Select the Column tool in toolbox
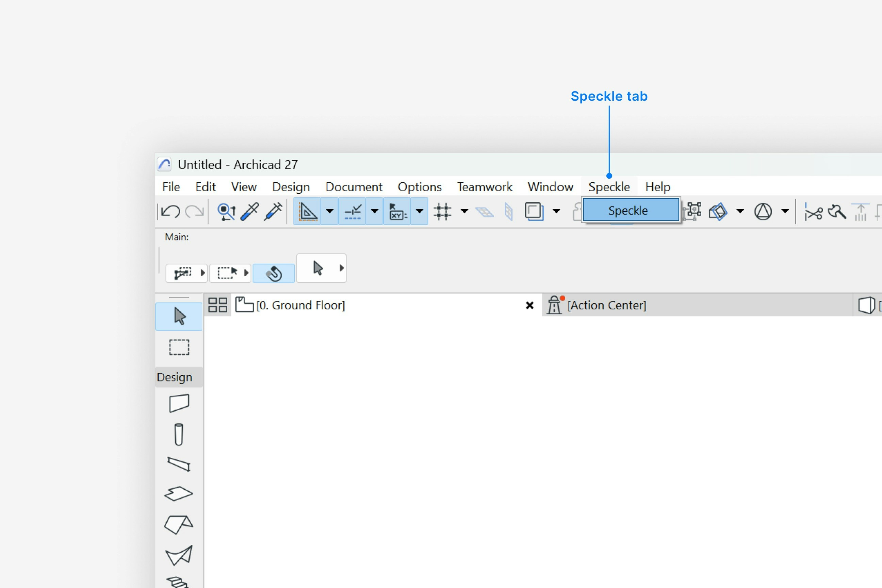This screenshot has width=882, height=588. [x=179, y=435]
